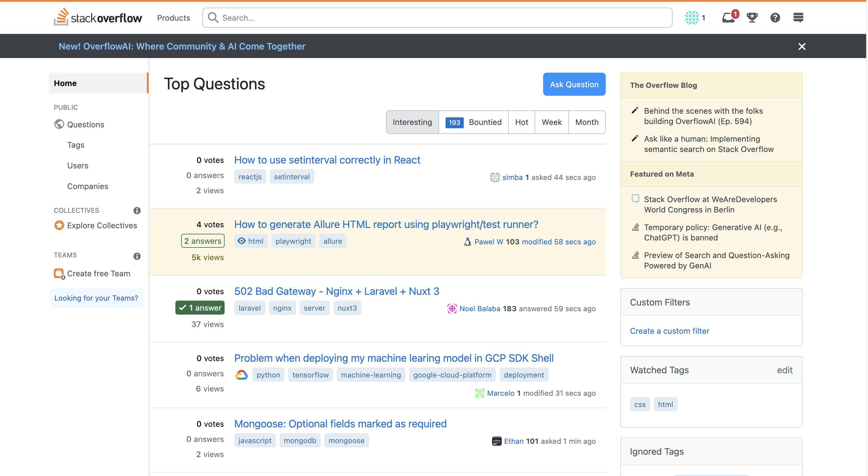Viewport: 868px width, 476px height.
Task: Open the OverflowAI announcement link
Action: 182,46
